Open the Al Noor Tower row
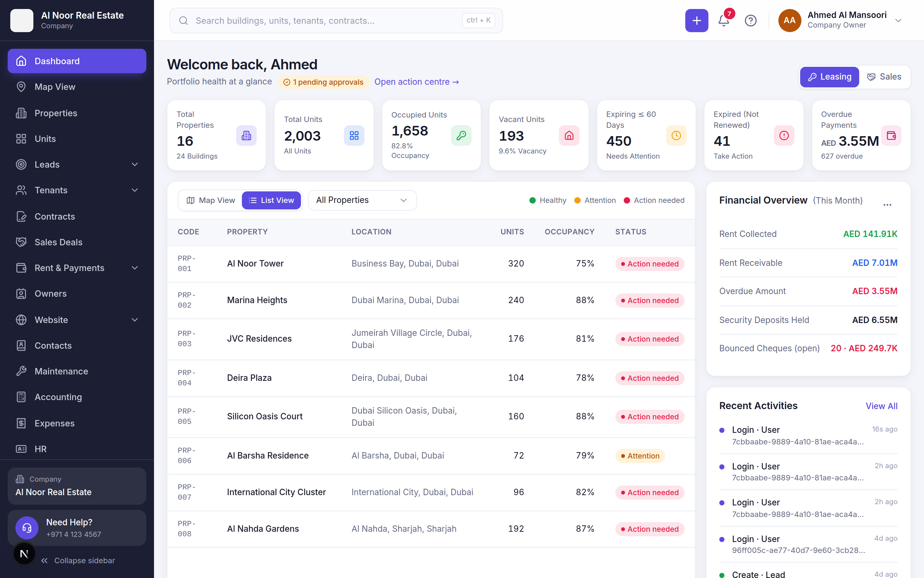The width and height of the screenshot is (924, 578). [431, 264]
